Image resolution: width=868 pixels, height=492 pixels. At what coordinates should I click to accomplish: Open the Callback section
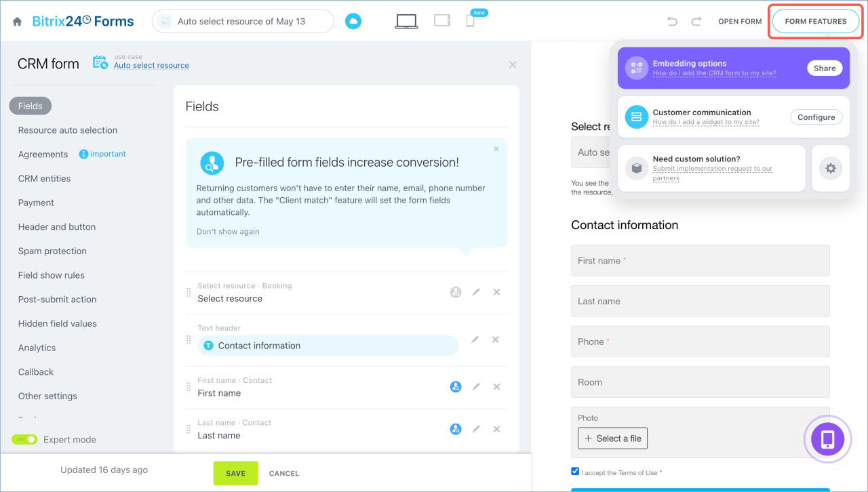[x=36, y=372]
